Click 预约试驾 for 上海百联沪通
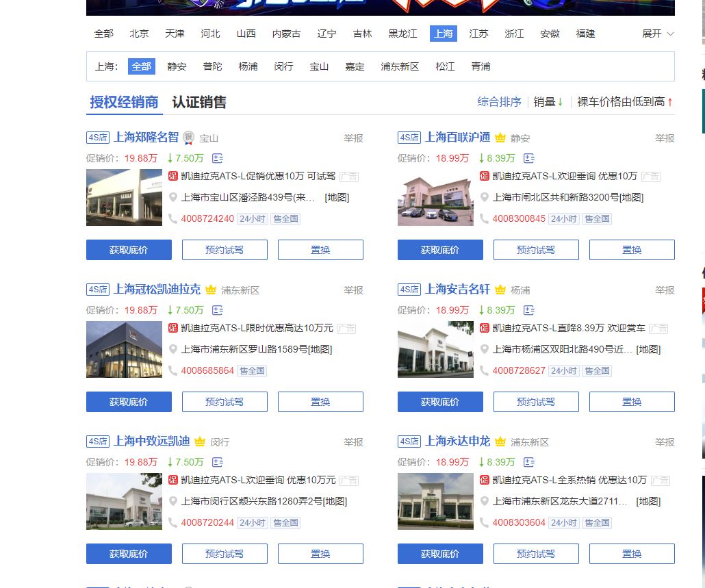 tap(536, 250)
